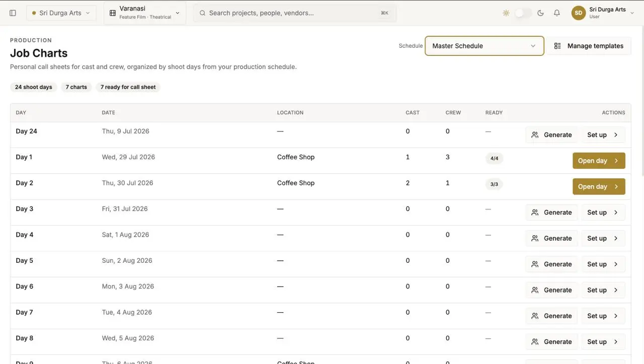Click people icon in Day 24 Generate
Image resolution: width=644 pixels, height=364 pixels.
(535, 135)
